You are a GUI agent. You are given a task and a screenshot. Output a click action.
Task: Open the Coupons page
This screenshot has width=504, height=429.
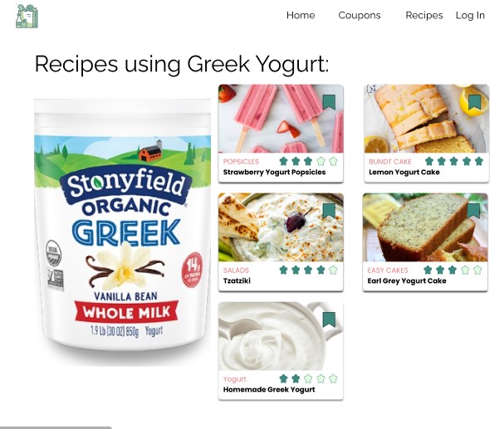(x=360, y=16)
